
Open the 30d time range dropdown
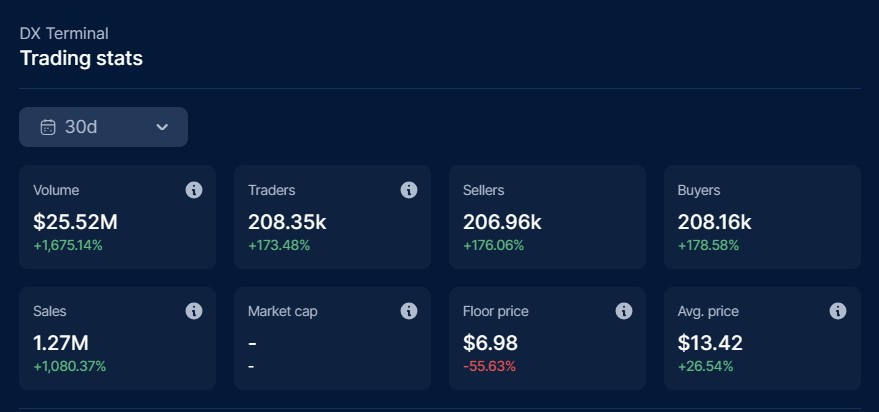pyautogui.click(x=103, y=127)
